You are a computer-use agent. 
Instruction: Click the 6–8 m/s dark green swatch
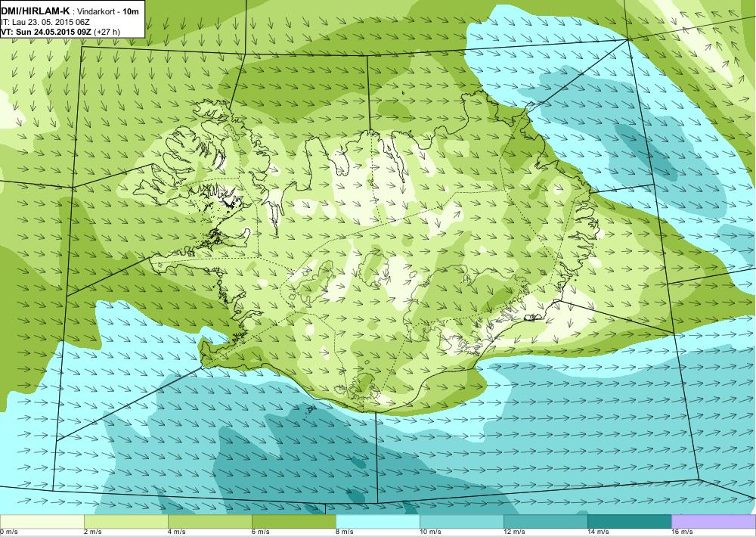[x=293, y=522]
